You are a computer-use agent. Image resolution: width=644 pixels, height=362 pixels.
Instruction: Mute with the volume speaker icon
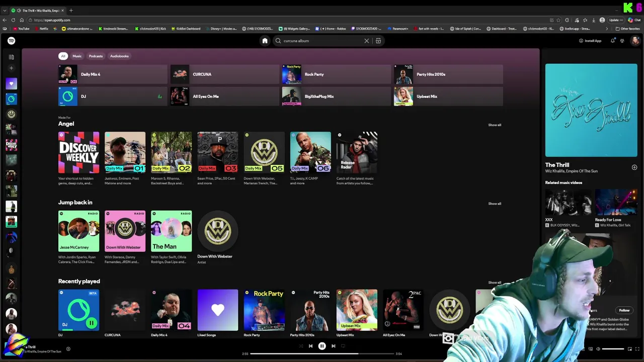coord(598,349)
